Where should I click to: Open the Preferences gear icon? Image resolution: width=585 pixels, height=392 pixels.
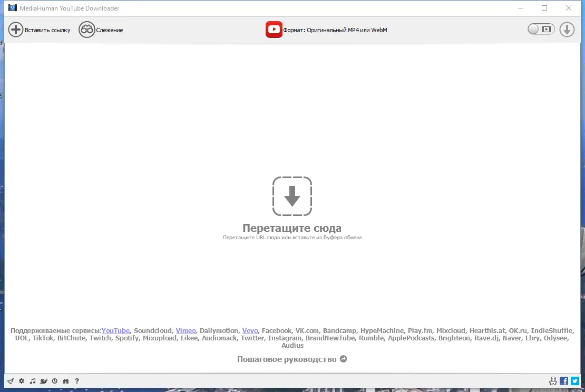pos(22,381)
